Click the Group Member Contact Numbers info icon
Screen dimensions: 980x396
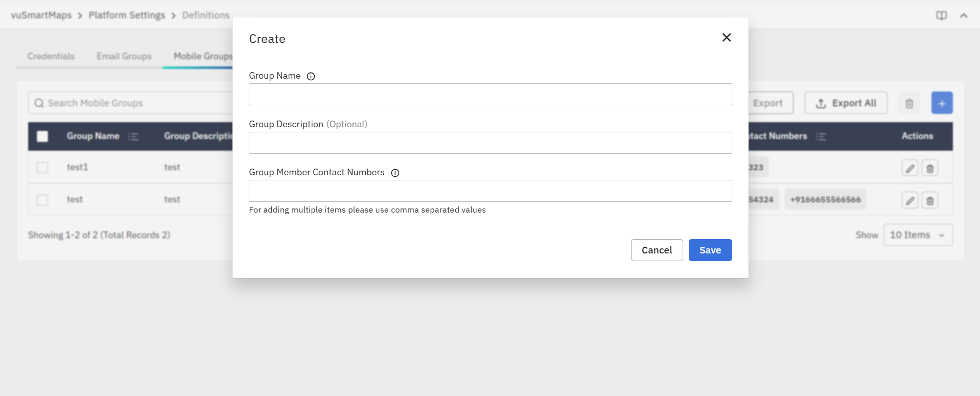(x=395, y=173)
